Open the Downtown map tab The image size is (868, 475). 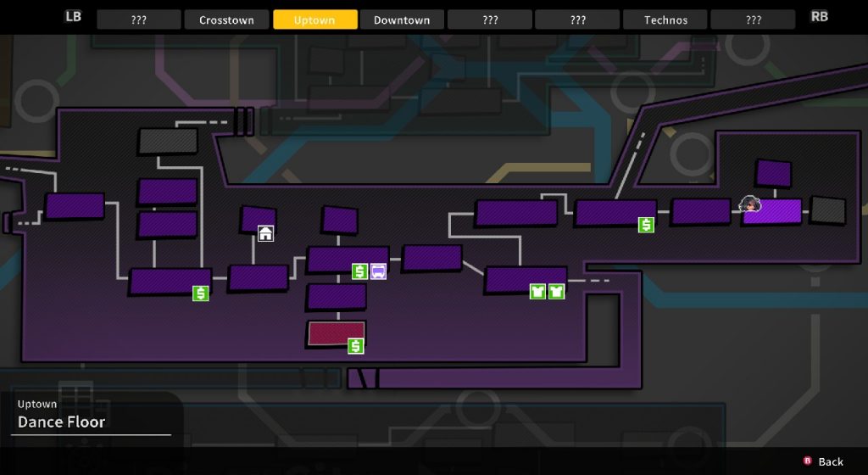tap(402, 20)
